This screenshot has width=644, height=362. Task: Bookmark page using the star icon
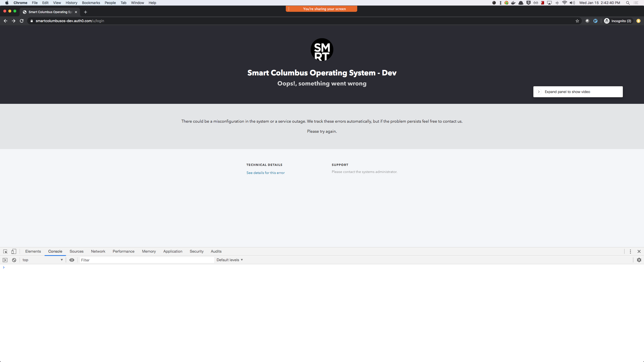coord(577,21)
